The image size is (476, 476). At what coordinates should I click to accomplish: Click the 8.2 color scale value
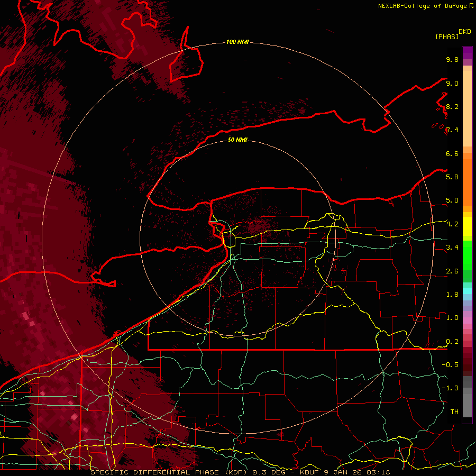point(452,106)
